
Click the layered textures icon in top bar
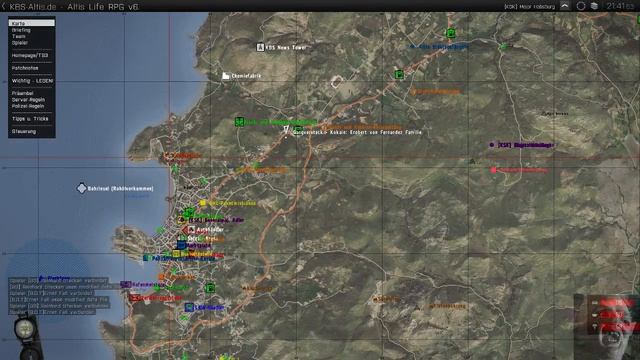pyautogui.click(x=594, y=6)
